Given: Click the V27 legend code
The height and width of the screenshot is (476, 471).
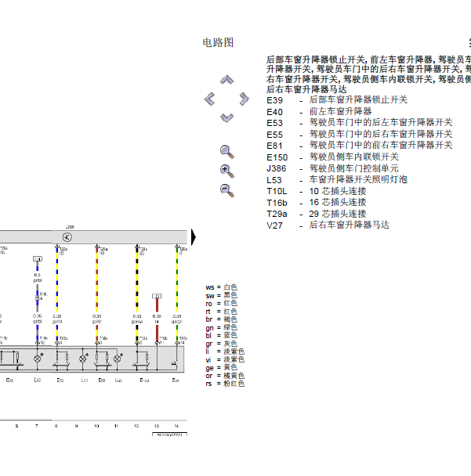Looking at the screenshot, I should click(275, 225).
